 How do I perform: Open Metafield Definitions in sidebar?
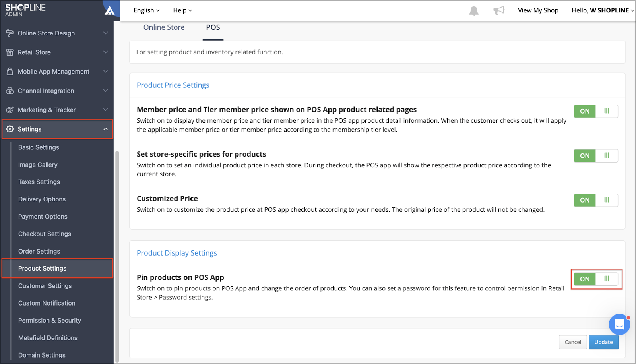(x=48, y=338)
